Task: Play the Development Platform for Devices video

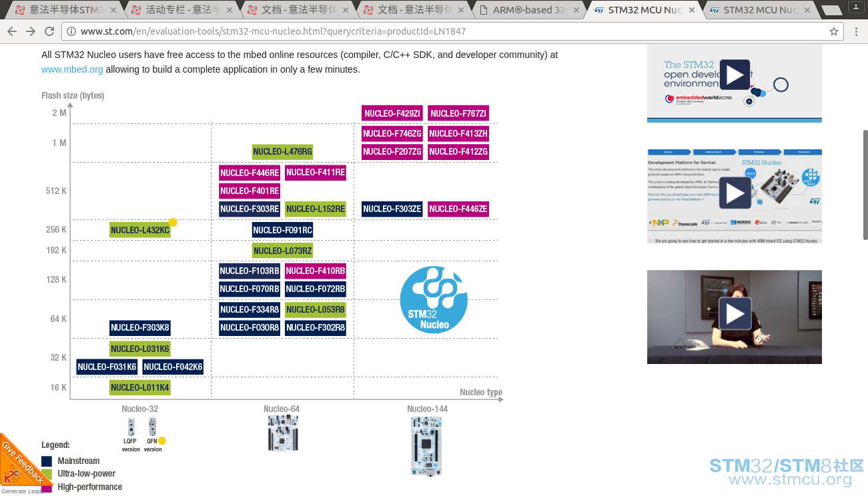Action: [x=735, y=194]
